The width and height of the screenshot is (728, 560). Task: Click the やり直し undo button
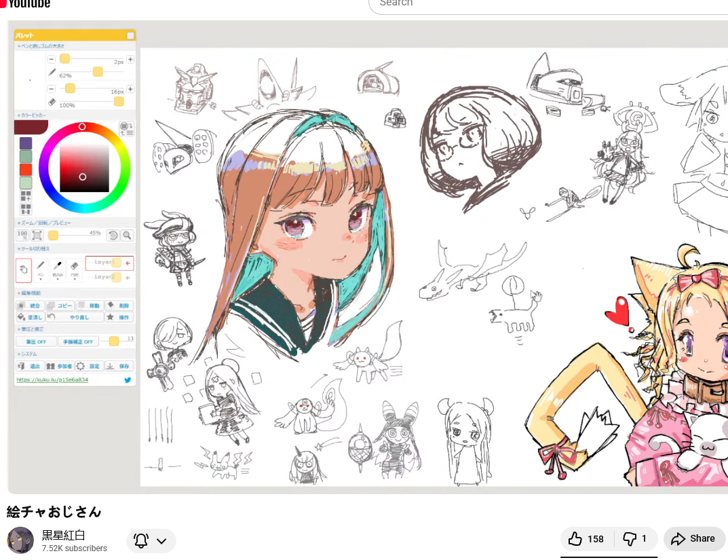click(x=74, y=317)
